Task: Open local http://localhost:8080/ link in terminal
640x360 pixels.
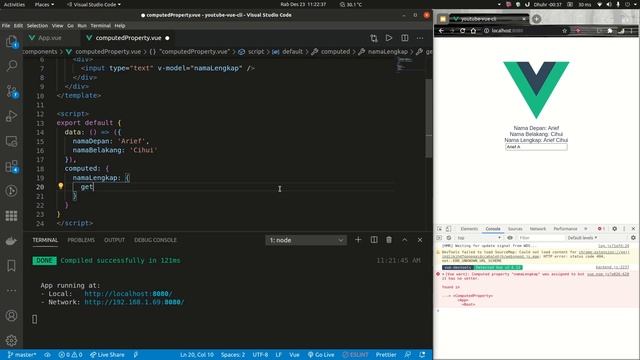Action: point(128,293)
